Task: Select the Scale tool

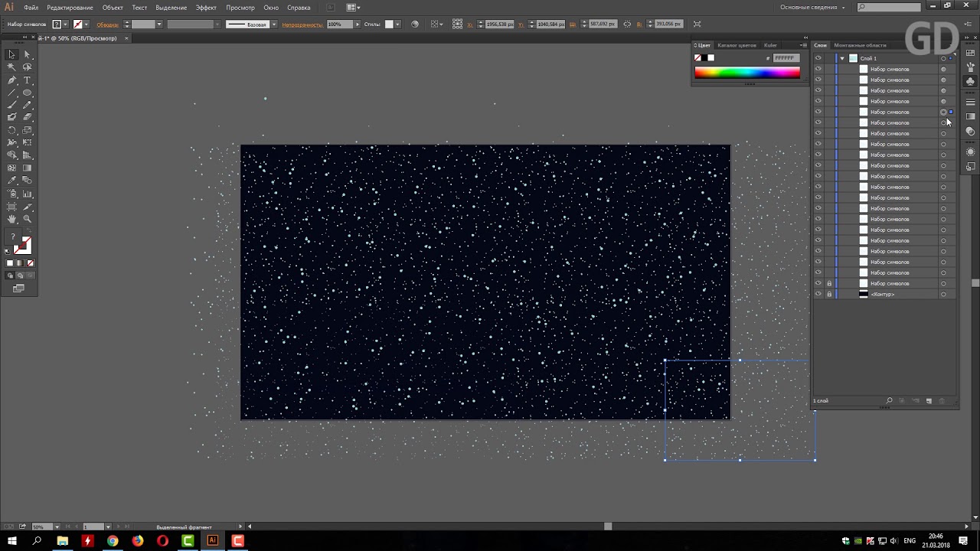Action: tap(27, 130)
